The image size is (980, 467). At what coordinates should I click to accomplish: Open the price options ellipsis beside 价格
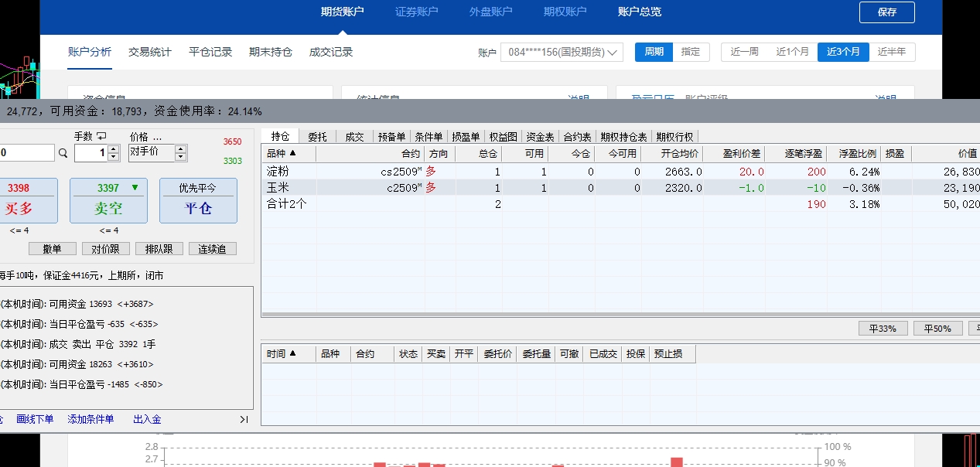coord(157,137)
